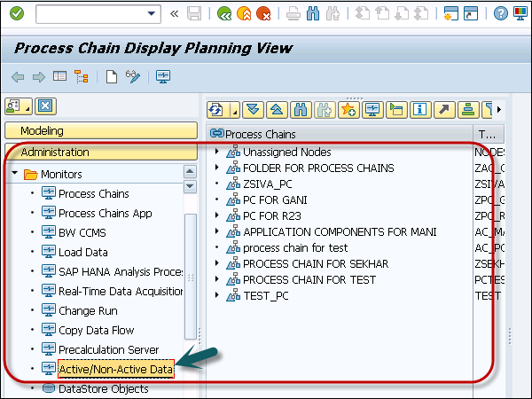Click the orange Exit icon
Image resolution: width=532 pixels, height=399 pixels.
pyautogui.click(x=244, y=14)
